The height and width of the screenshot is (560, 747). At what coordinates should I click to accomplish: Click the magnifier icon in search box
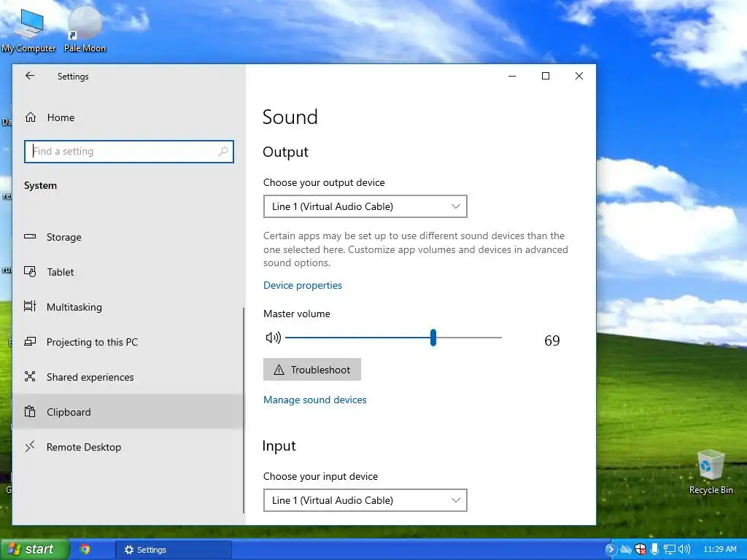pyautogui.click(x=223, y=152)
